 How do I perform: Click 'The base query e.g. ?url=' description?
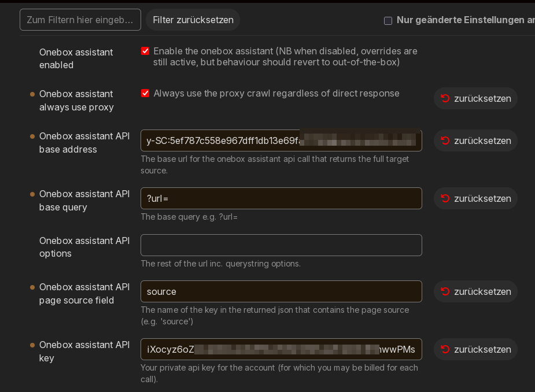189,217
